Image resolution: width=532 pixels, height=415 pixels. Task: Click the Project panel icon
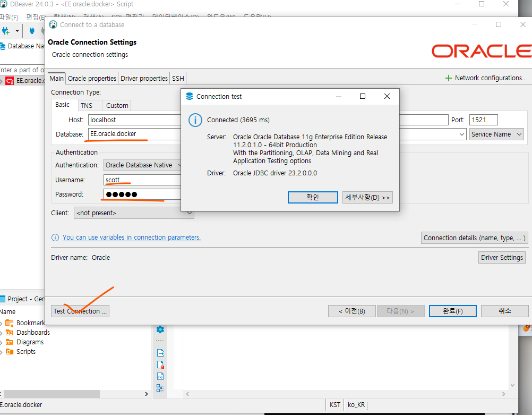point(3,299)
